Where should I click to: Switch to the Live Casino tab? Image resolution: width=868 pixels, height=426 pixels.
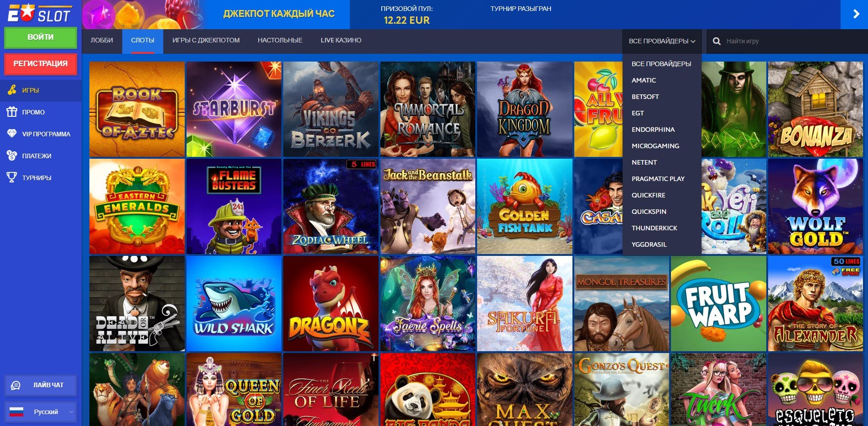(341, 40)
